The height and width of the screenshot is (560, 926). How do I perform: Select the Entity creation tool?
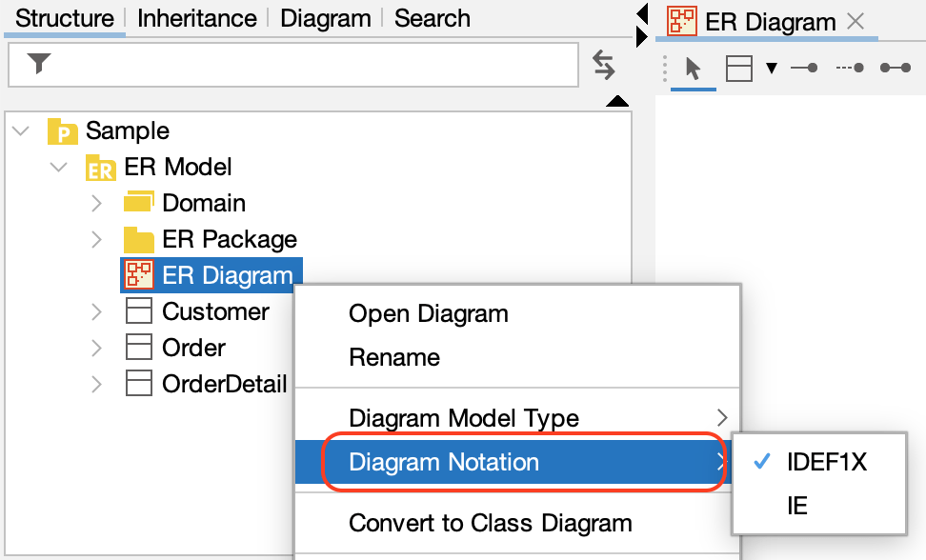point(738,69)
